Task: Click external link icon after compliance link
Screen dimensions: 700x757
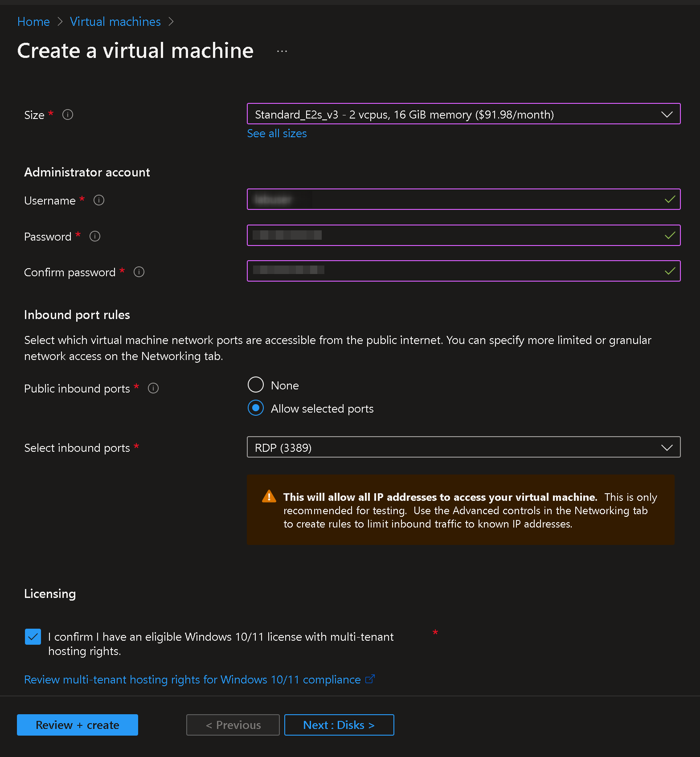Action: [x=370, y=679]
